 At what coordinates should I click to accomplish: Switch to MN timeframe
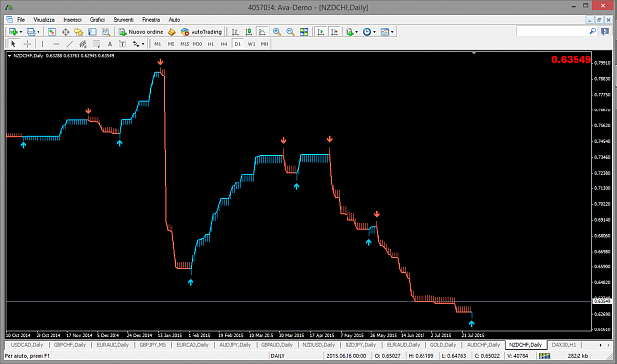click(x=264, y=44)
